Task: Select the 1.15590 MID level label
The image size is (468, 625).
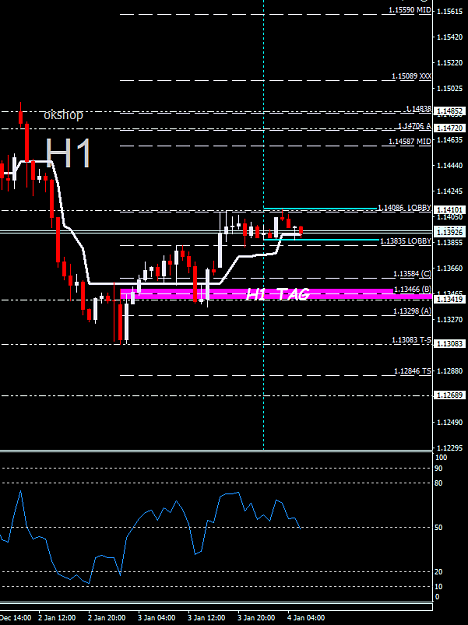Action: 410,10
